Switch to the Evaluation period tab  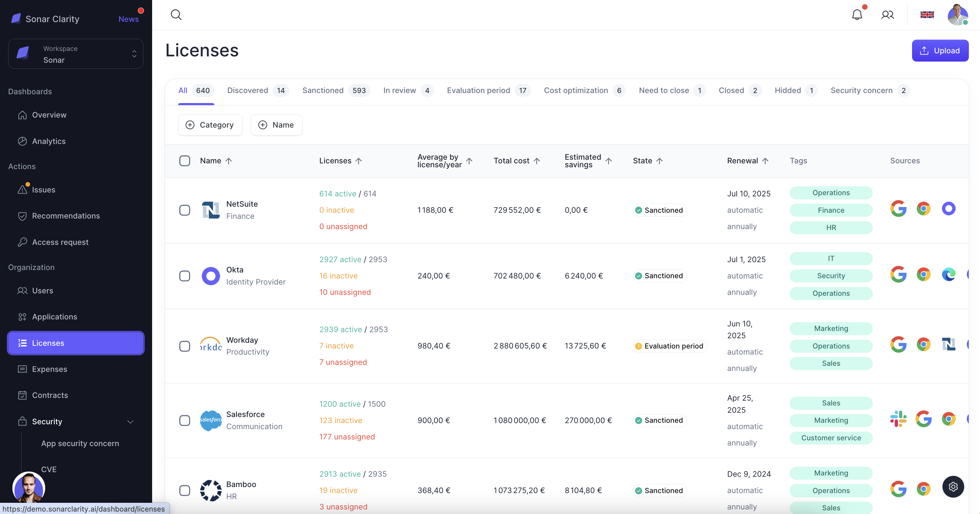coord(488,90)
